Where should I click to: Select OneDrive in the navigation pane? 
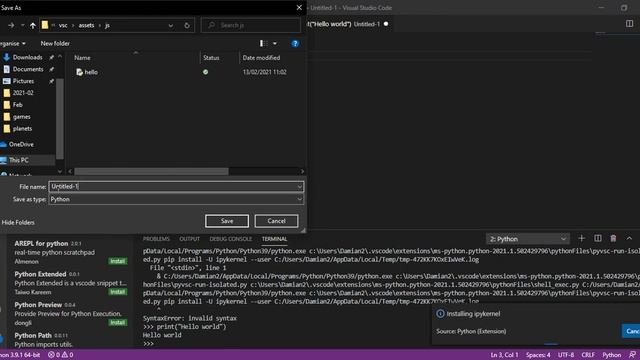tap(21, 144)
